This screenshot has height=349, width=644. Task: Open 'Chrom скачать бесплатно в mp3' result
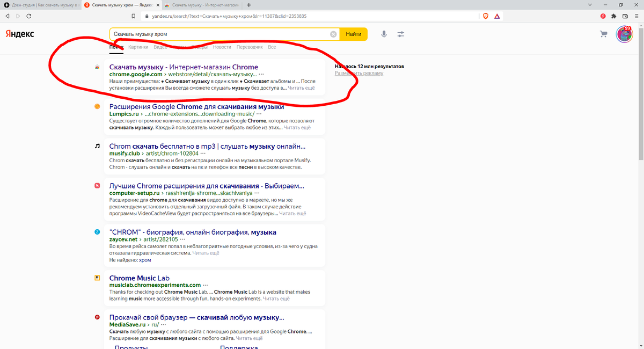point(207,146)
